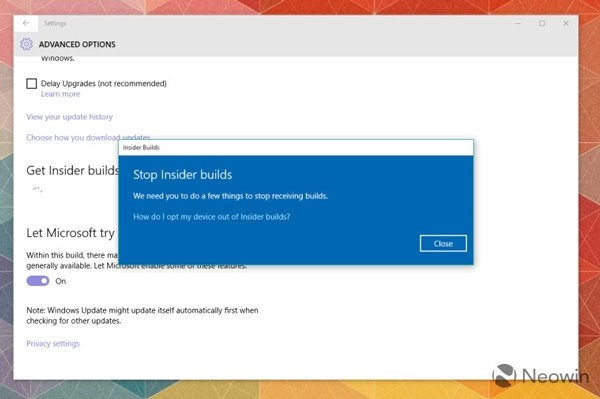Click the back arrow in Settings
The width and height of the screenshot is (600, 399).
(26, 23)
